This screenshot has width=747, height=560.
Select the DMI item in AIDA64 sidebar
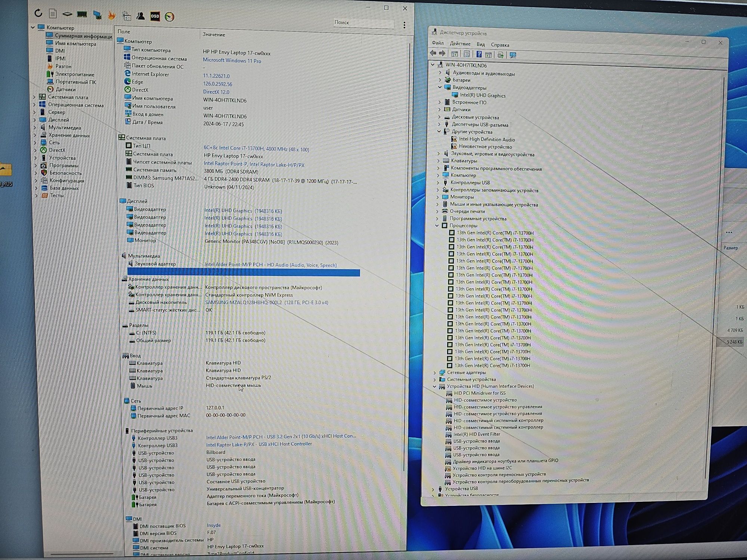coord(60,51)
